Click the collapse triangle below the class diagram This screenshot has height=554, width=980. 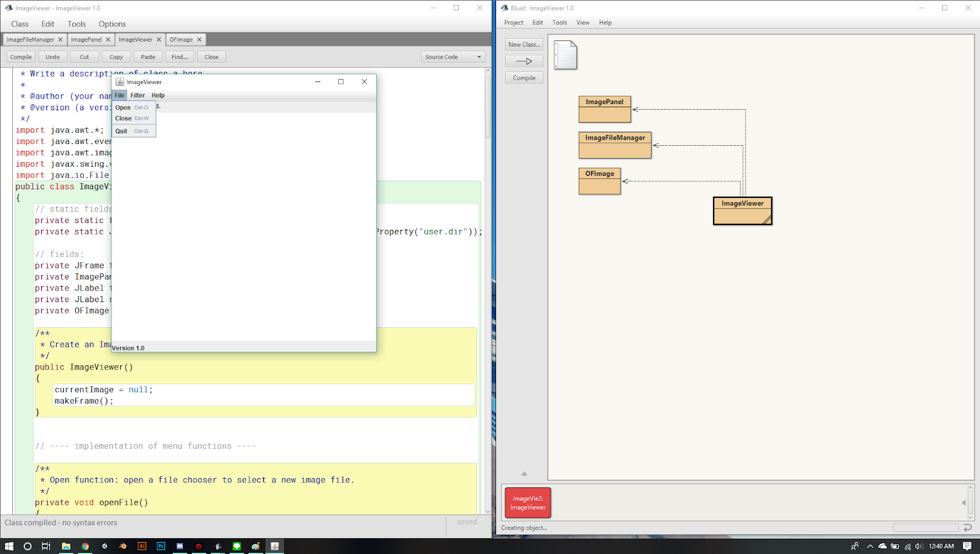point(524,473)
